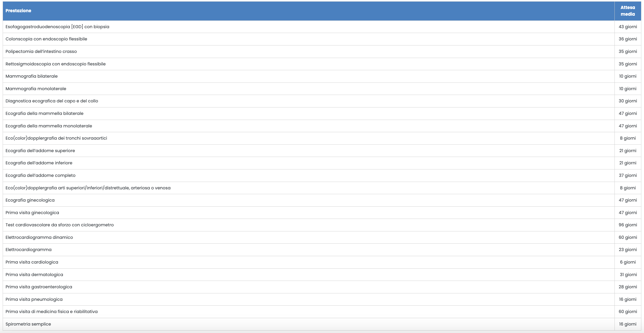Screen dimensions: 644x333
Task: Click the 36 giorni wait value
Action: coord(628,39)
